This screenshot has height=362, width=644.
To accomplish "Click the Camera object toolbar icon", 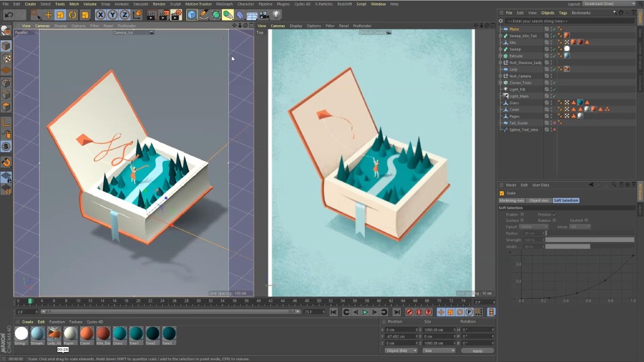I will pyautogui.click(x=264, y=14).
